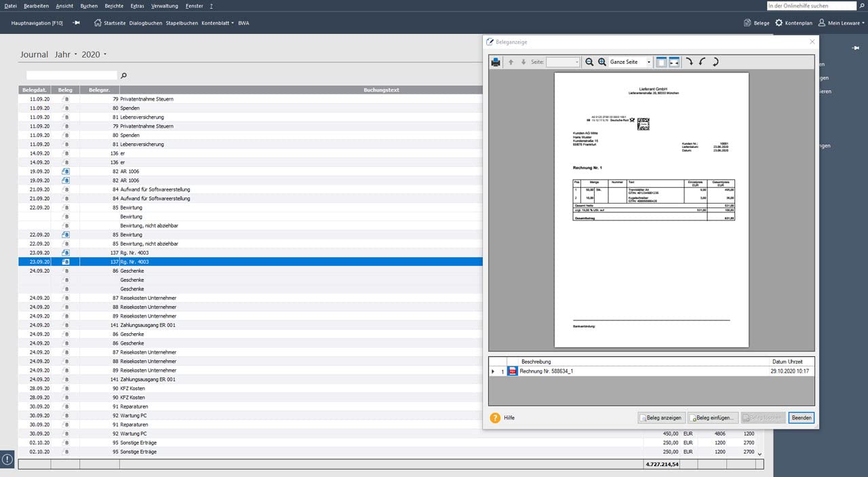This screenshot has width=868, height=477.
Task: Rotate the receipt counterclockwise
Action: [702, 62]
